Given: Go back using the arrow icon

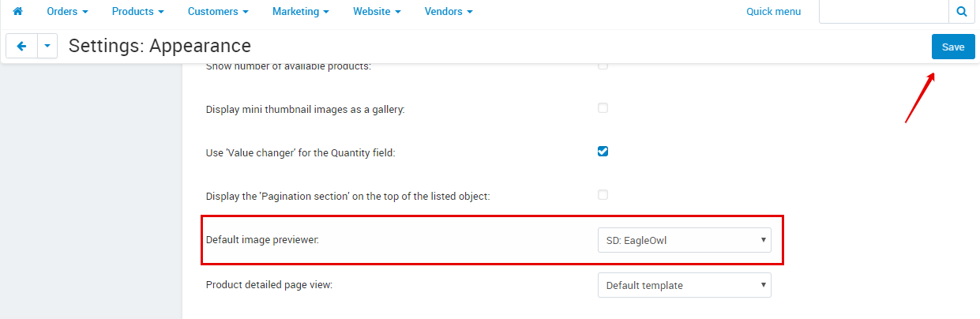Looking at the screenshot, I should [x=21, y=47].
